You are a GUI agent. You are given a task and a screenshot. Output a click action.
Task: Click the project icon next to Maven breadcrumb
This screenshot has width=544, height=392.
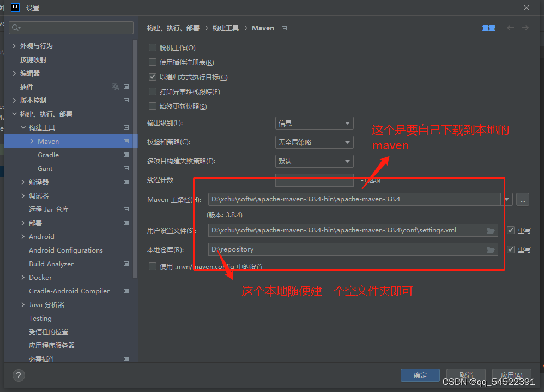tap(284, 28)
